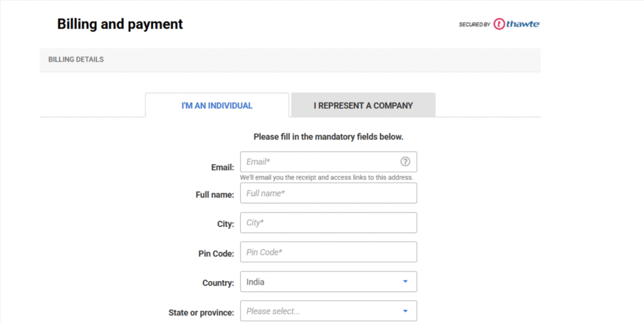Select the City text box
Image resolution: width=644 pixels, height=323 pixels.
click(x=328, y=222)
